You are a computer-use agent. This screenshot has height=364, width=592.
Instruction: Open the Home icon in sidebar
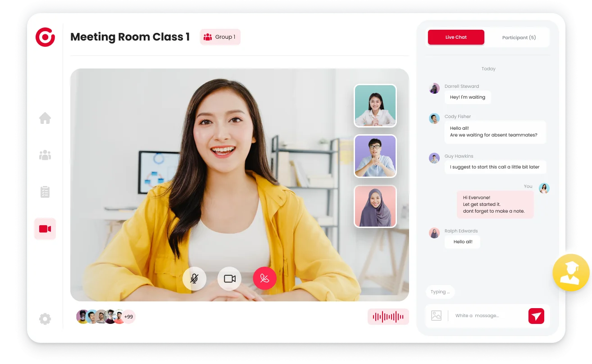(45, 118)
